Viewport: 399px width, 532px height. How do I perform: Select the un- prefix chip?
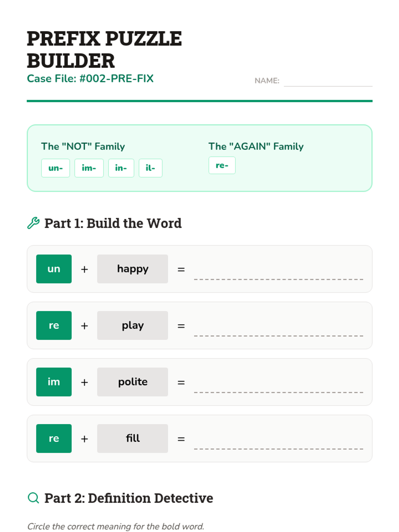pyautogui.click(x=56, y=168)
